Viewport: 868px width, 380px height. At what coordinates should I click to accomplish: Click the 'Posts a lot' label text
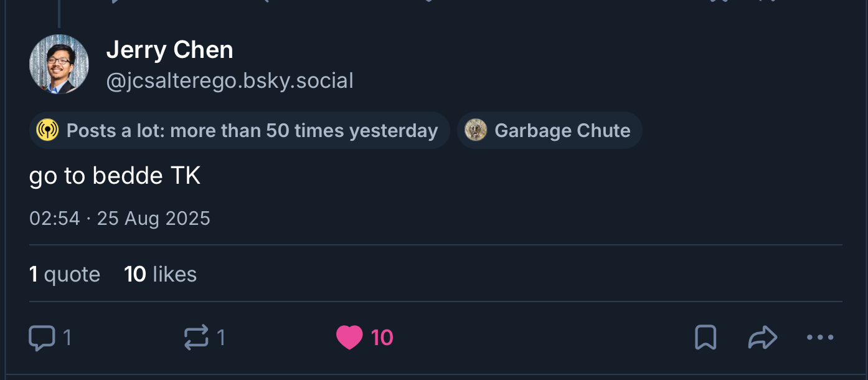252,131
